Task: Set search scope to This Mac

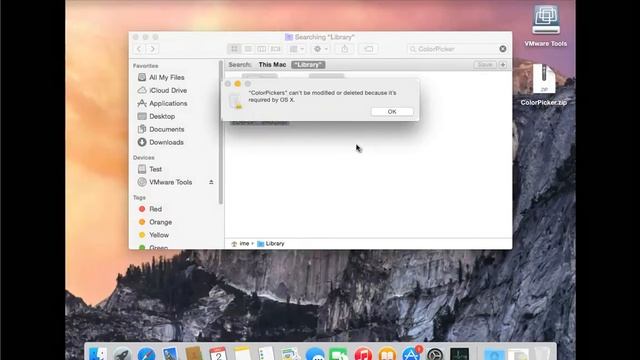Action: [272, 64]
